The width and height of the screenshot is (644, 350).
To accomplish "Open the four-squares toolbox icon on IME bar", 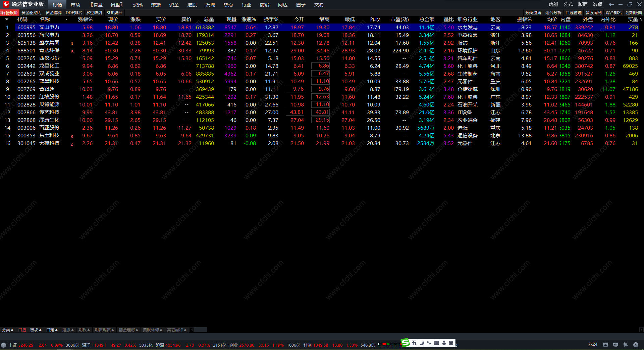I will 451,343.
